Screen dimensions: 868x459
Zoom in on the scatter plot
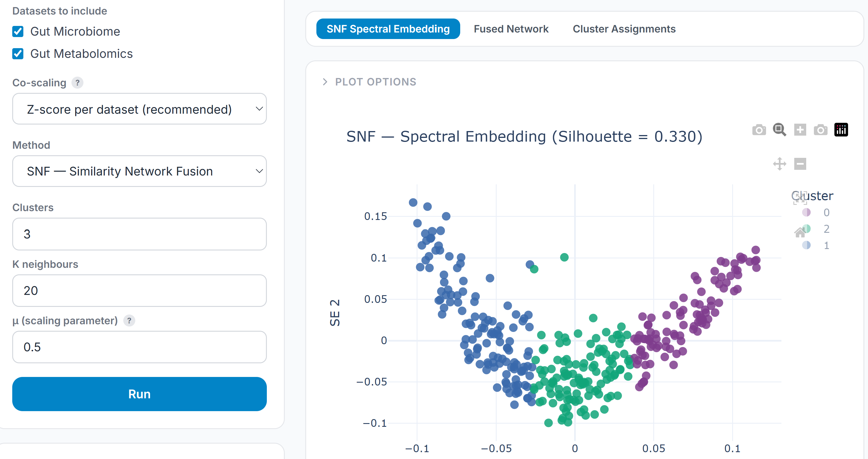pos(801,130)
